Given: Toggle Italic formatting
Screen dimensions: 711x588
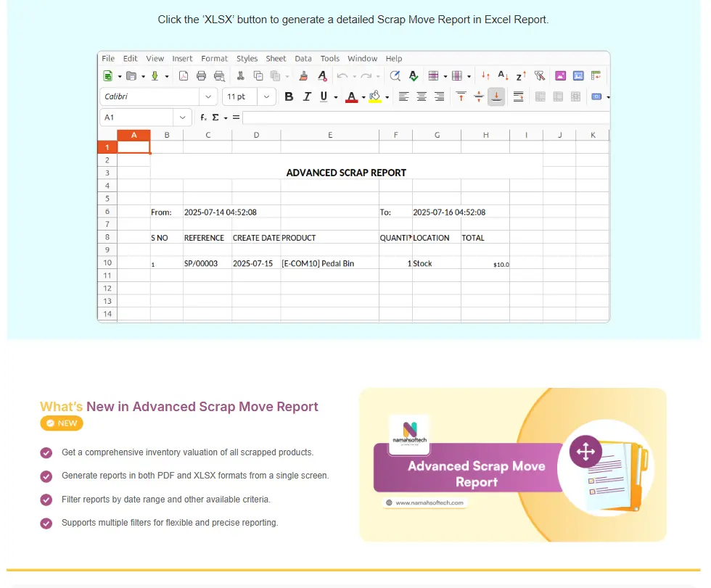Looking at the screenshot, I should tap(307, 96).
